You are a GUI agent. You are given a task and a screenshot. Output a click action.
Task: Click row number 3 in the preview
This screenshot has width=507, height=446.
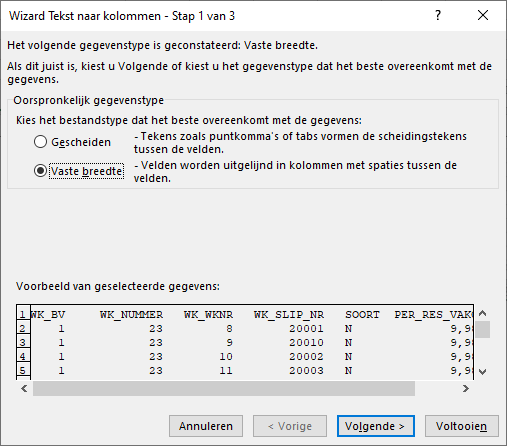(x=23, y=343)
